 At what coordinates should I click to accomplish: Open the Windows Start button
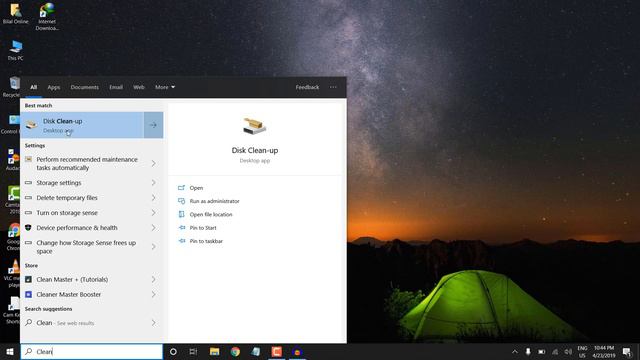point(10,351)
